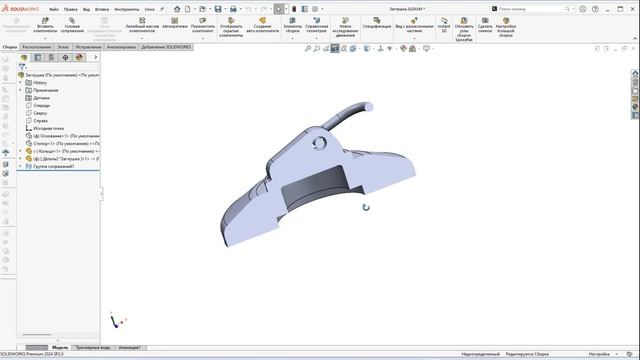Click Exploded View (Вид с разнесенными частями)

(x=414, y=25)
